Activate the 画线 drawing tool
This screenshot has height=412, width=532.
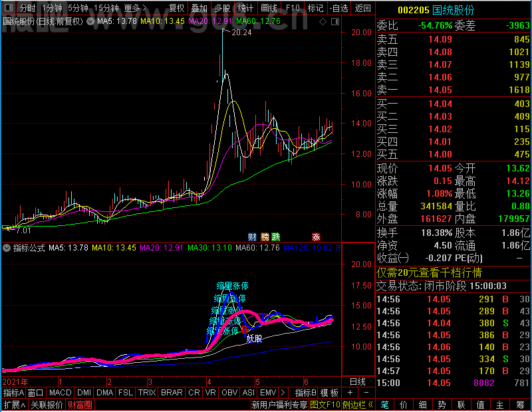pyautogui.click(x=269, y=8)
